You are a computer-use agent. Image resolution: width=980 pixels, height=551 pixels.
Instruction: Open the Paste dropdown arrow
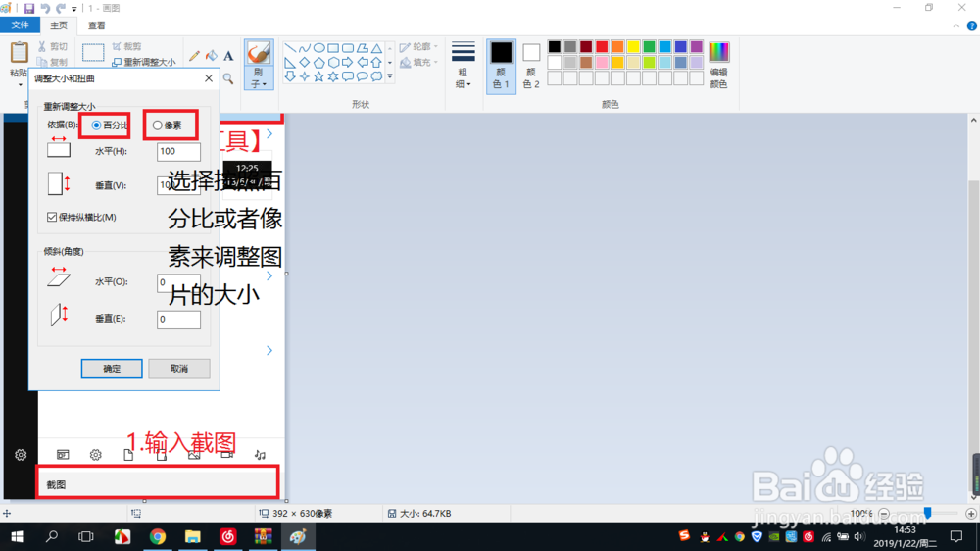pyautogui.click(x=20, y=84)
